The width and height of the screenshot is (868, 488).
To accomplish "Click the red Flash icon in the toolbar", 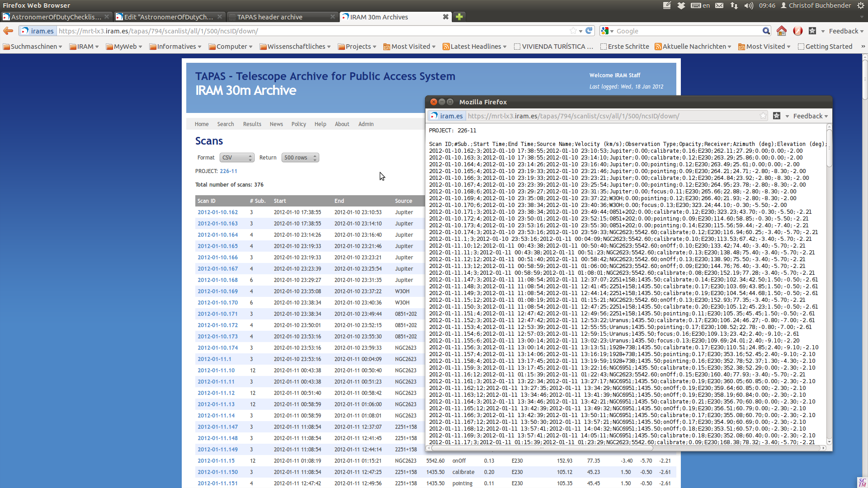I will tap(797, 31).
